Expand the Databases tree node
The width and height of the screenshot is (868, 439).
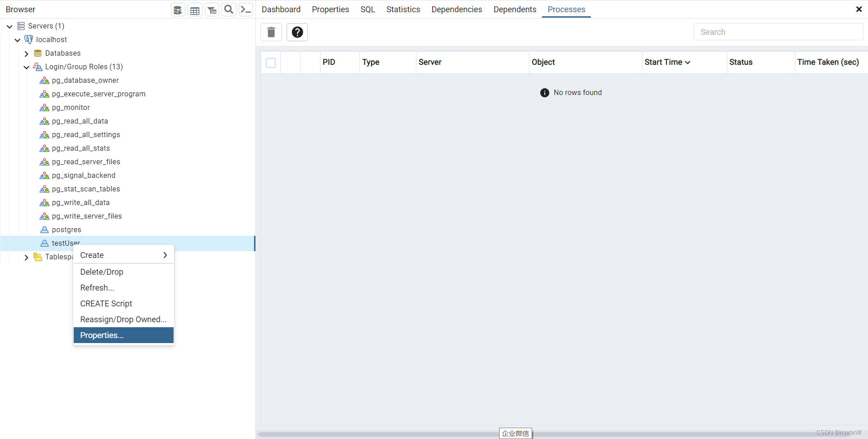pos(26,53)
